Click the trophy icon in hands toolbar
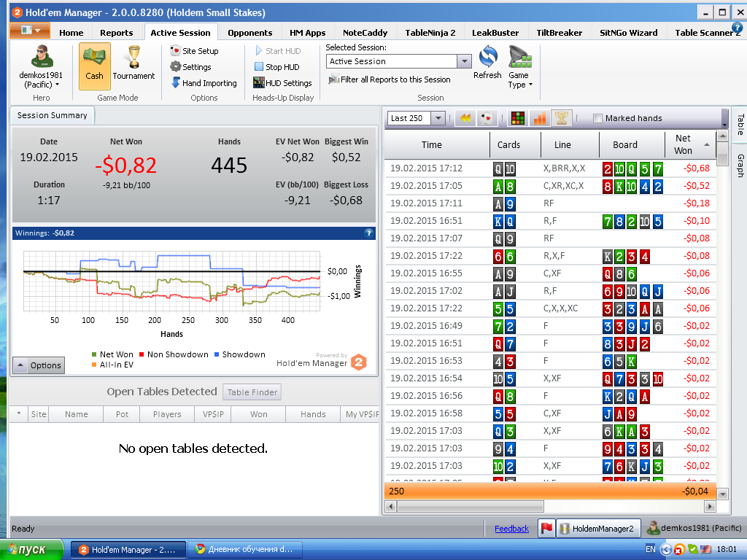The height and width of the screenshot is (560, 747). [x=562, y=118]
